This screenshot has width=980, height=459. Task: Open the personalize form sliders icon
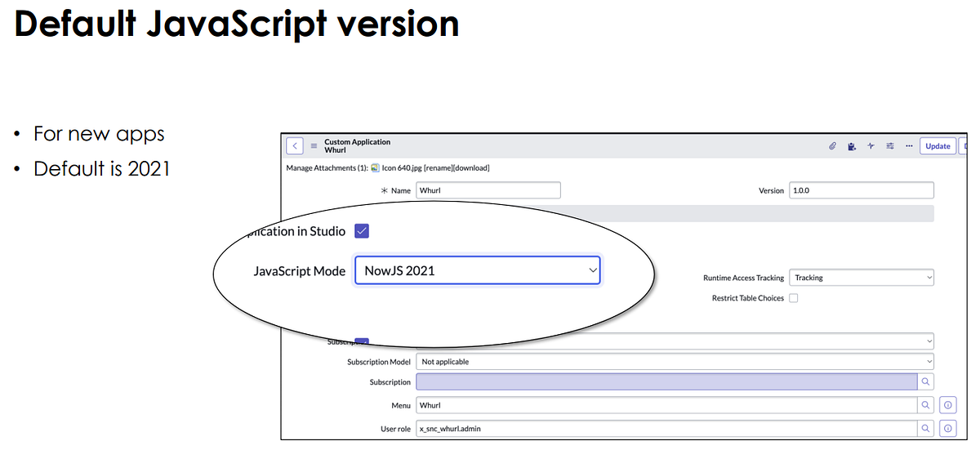(889, 146)
